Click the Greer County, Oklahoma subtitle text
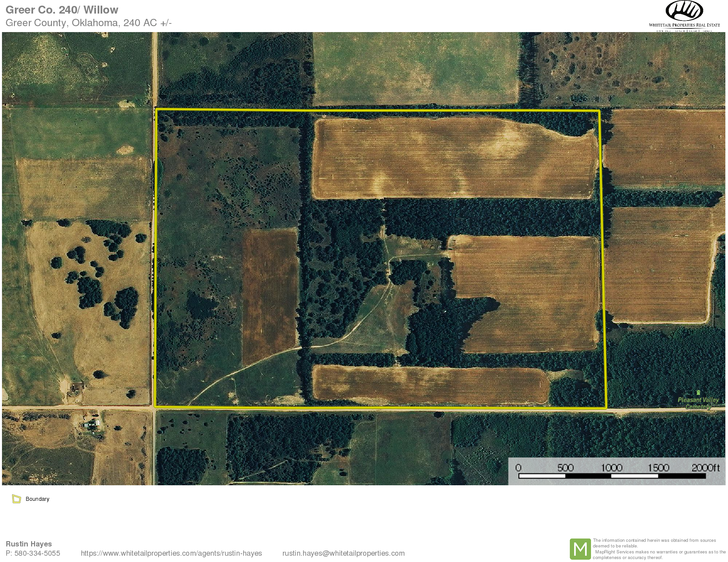The image size is (728, 562). (x=88, y=22)
